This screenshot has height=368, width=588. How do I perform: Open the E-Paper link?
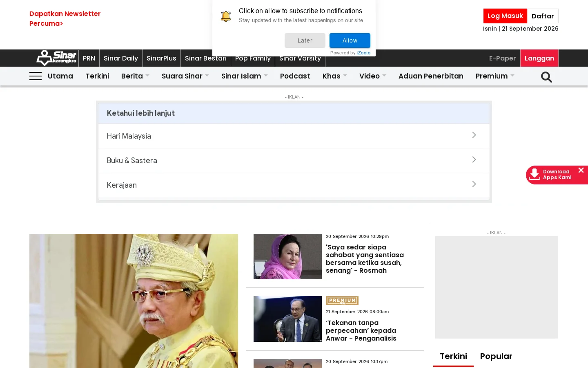pyautogui.click(x=502, y=58)
